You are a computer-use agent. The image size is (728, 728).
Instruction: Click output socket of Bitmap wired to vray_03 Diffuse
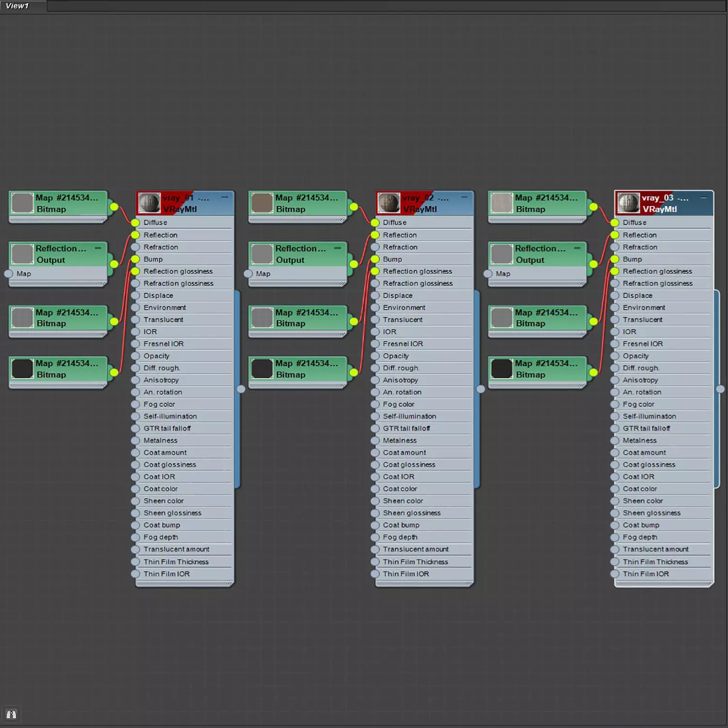(x=593, y=207)
